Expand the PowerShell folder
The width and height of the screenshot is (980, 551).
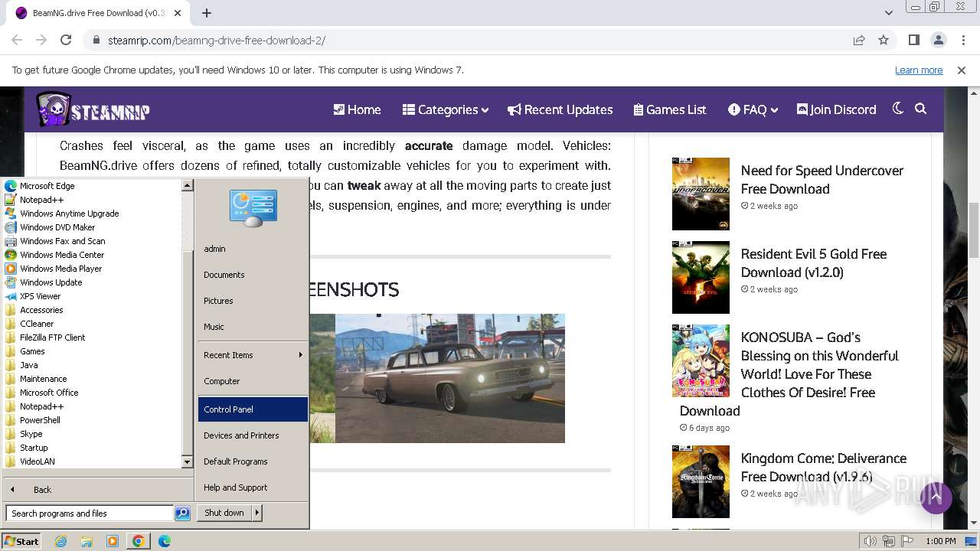click(40, 420)
